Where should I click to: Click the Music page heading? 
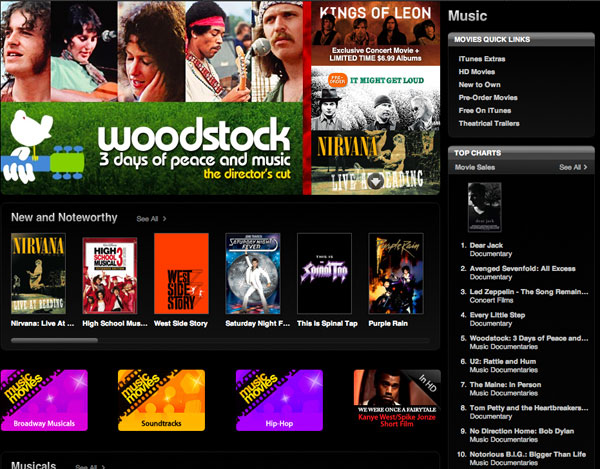tap(468, 16)
